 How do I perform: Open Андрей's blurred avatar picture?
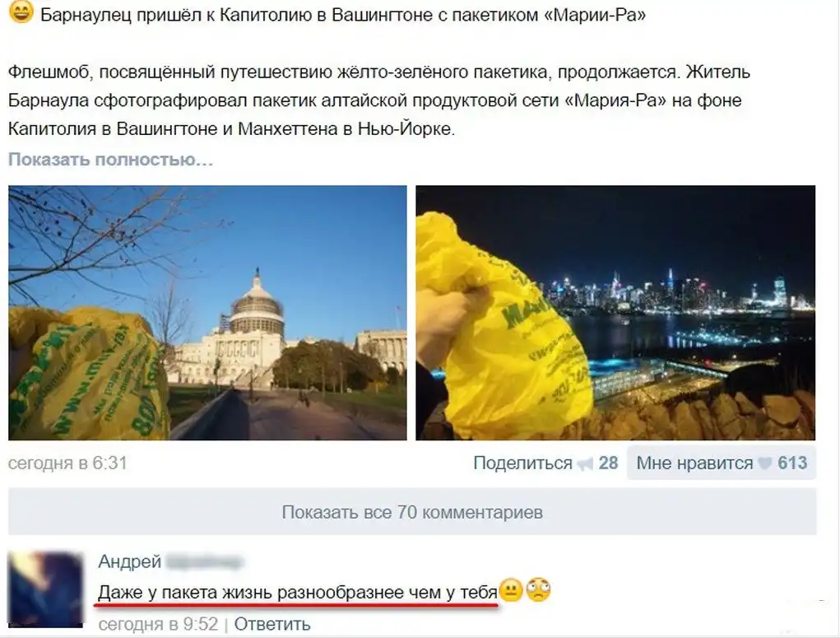(45, 589)
